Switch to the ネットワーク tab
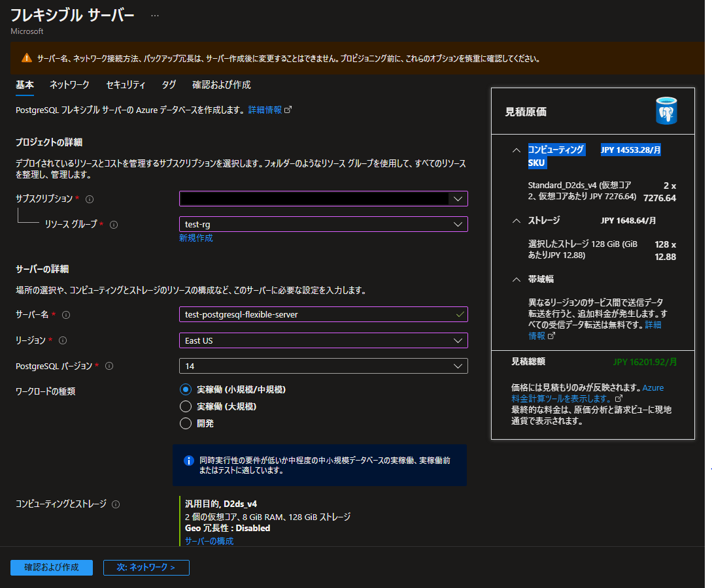The height and width of the screenshot is (588, 712). 69,85
